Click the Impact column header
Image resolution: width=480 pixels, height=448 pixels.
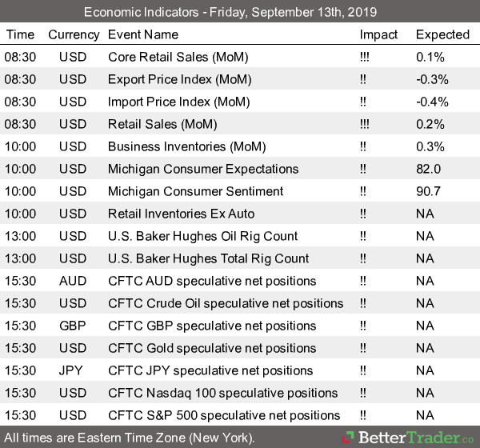click(378, 34)
